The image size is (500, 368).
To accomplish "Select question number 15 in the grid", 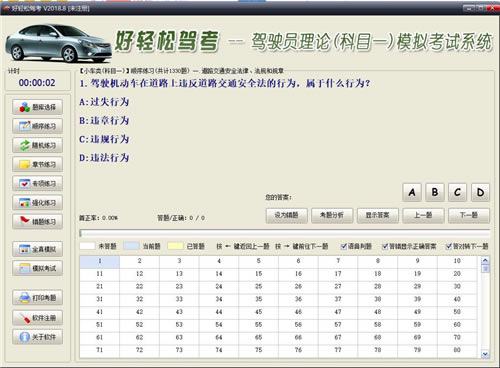I will (259, 274).
